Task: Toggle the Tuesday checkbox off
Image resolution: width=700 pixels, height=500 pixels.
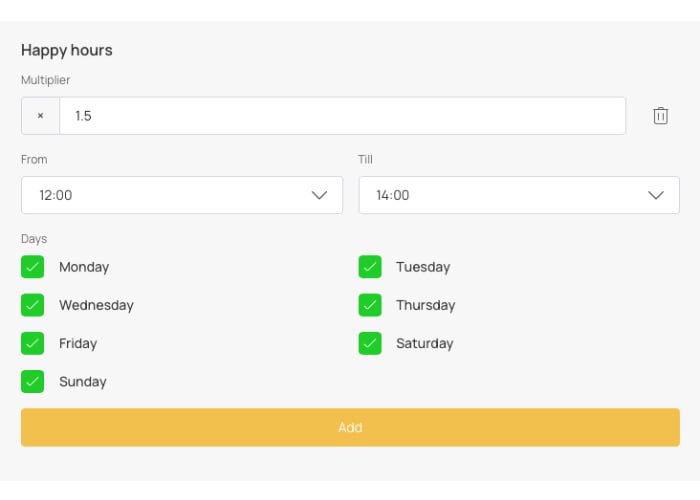Action: pyautogui.click(x=370, y=267)
